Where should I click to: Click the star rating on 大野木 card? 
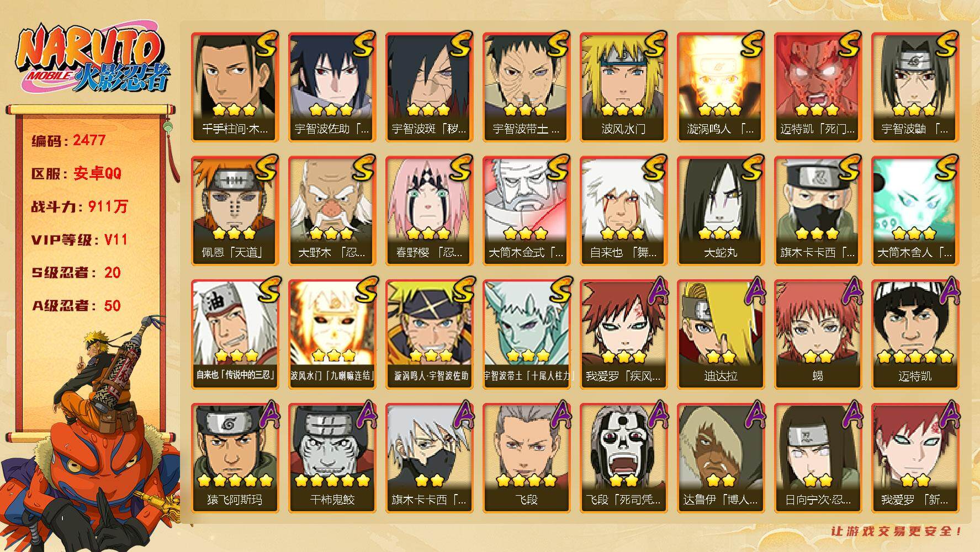[331, 233]
